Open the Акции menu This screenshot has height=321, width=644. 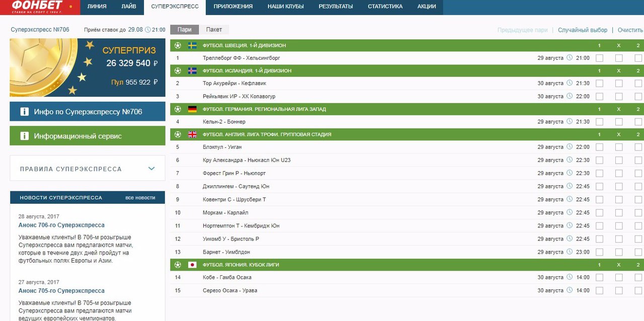tap(427, 7)
